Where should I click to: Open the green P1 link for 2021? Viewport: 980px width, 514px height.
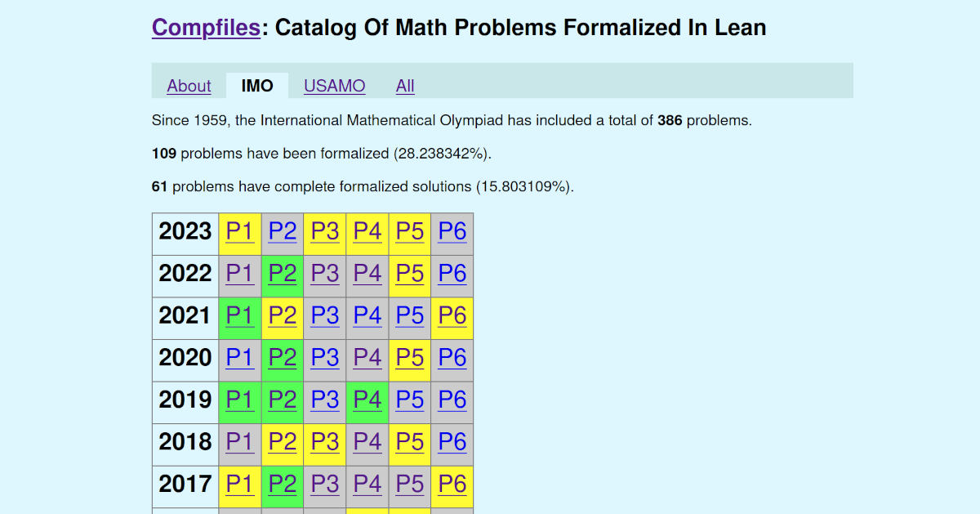(x=240, y=315)
